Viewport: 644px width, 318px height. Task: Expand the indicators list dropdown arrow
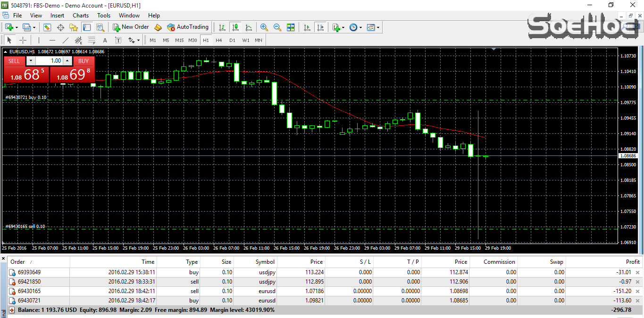click(x=343, y=27)
